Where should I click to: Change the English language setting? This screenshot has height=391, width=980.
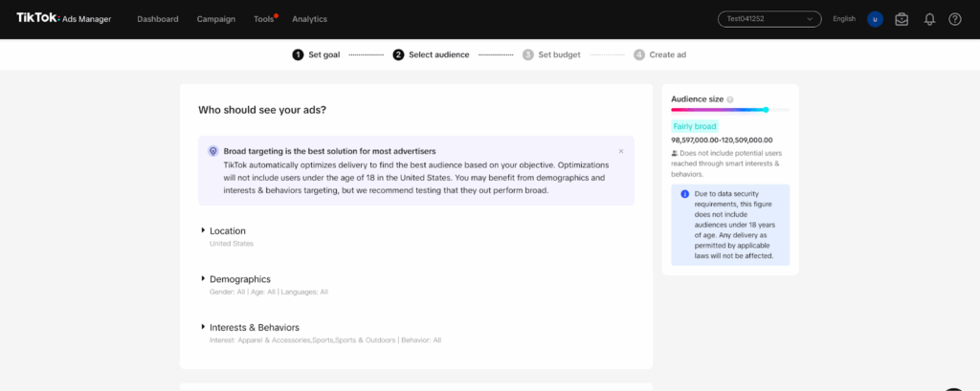pyautogui.click(x=844, y=19)
